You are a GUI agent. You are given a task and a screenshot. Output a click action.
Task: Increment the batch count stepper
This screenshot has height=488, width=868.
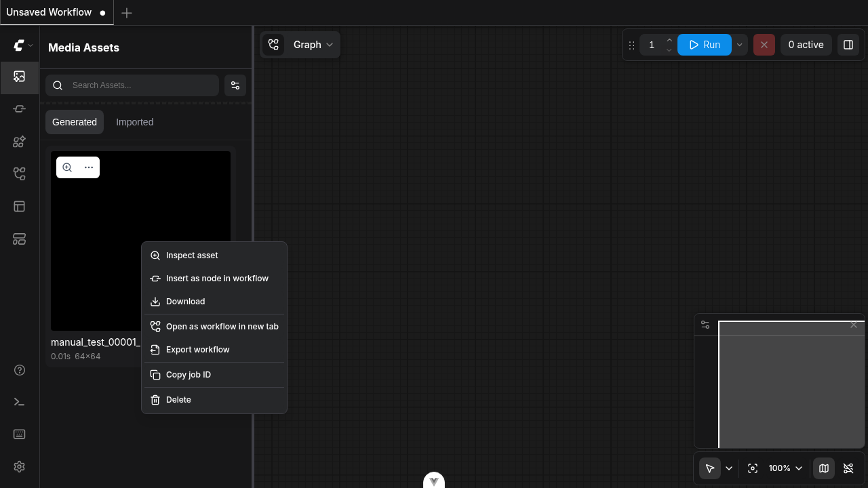[x=669, y=40]
